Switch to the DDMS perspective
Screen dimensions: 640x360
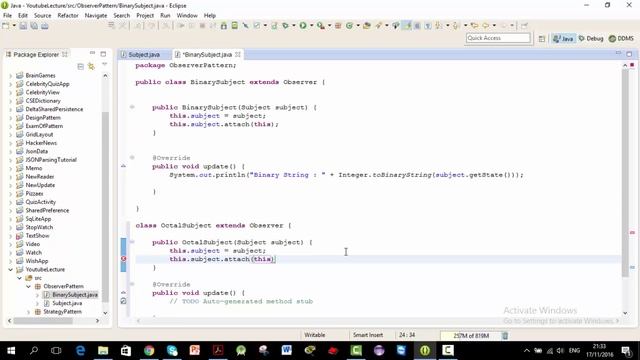point(621,38)
